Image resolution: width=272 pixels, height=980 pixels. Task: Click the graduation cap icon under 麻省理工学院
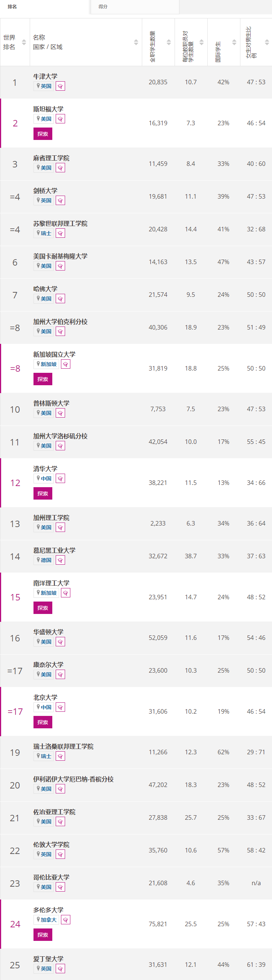60,168
